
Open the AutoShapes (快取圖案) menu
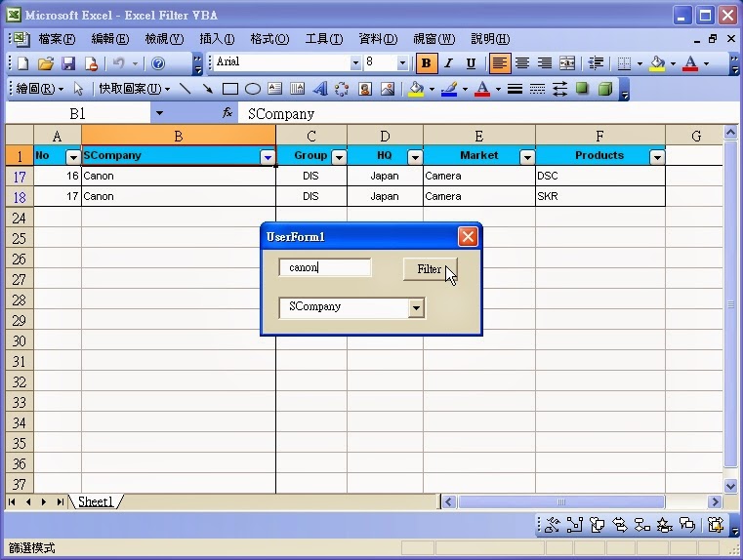tap(134, 89)
